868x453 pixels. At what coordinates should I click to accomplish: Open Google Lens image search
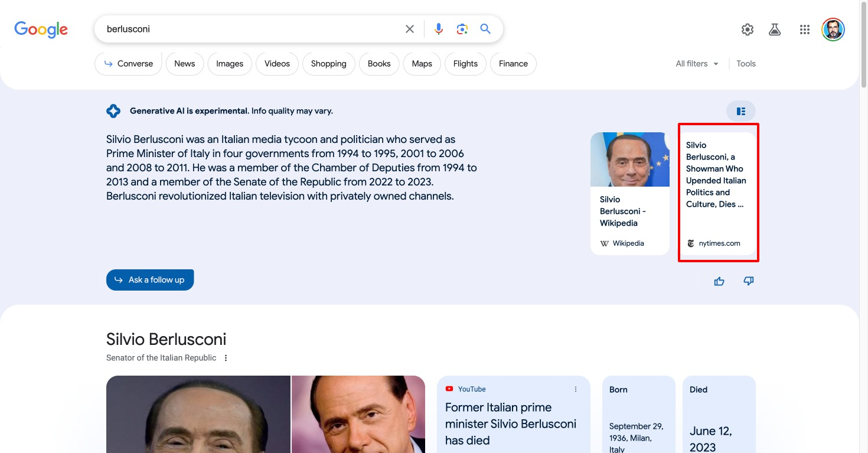pyautogui.click(x=462, y=29)
